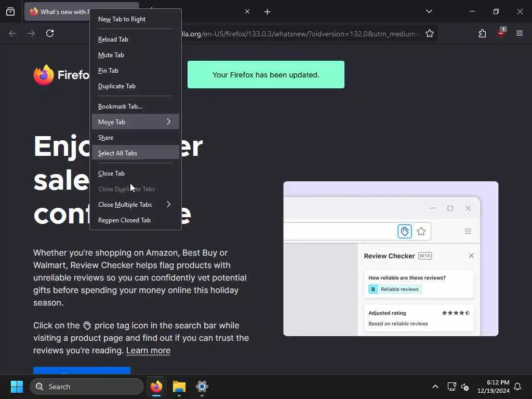Click the Firefox logo on the page
532x399 pixels.
tap(44, 75)
